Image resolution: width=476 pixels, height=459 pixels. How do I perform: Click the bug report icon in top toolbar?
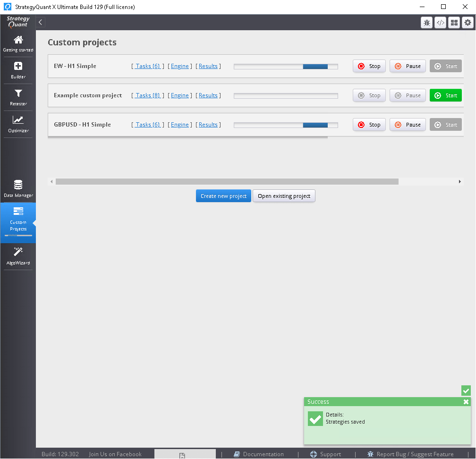(426, 23)
